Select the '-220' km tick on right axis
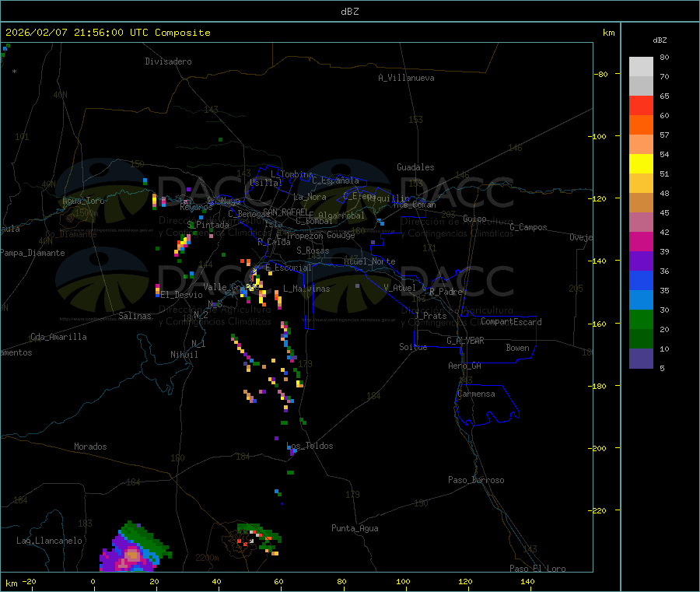700x592 pixels. [x=598, y=511]
